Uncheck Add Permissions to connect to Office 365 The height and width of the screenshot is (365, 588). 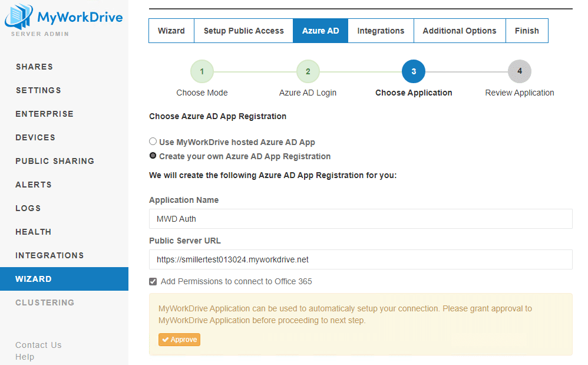tap(153, 281)
